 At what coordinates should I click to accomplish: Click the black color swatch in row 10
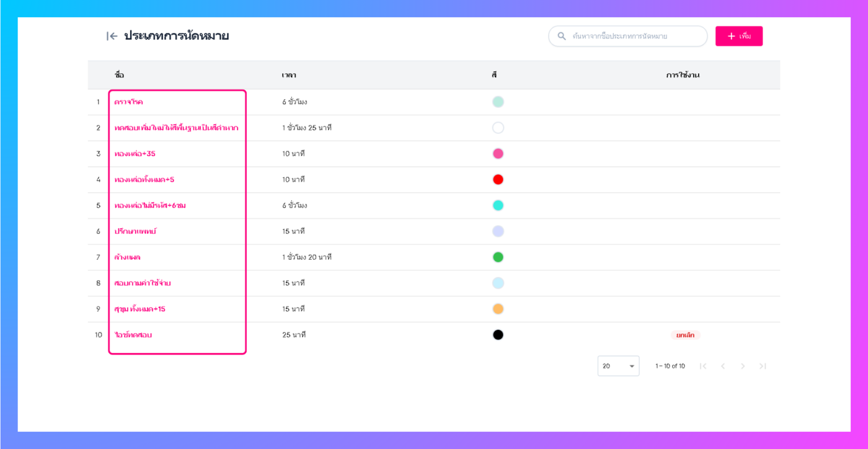click(498, 335)
